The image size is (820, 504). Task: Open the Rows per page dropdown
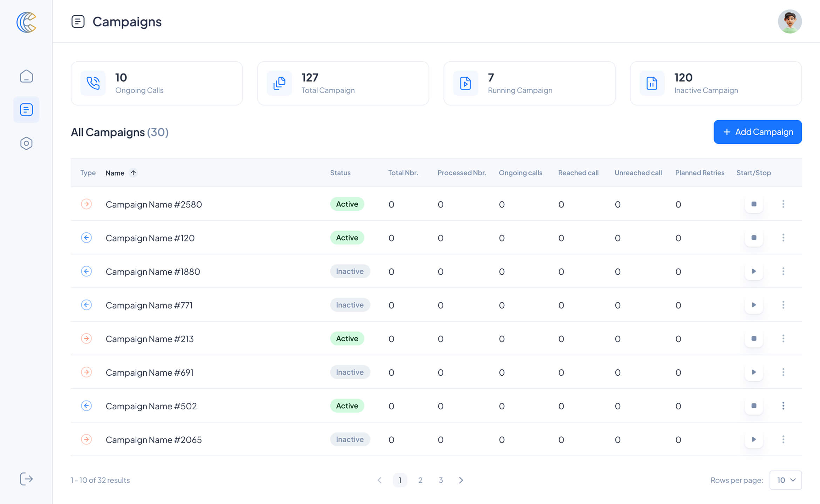(785, 480)
